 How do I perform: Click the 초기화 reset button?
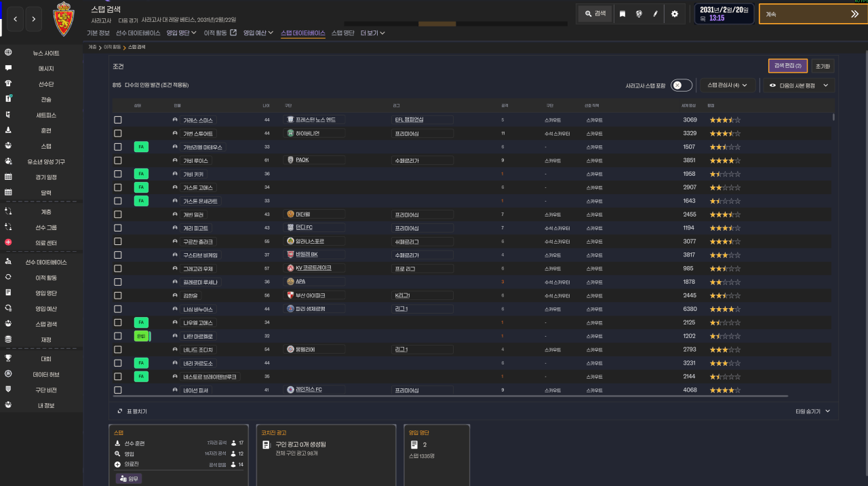coord(823,67)
